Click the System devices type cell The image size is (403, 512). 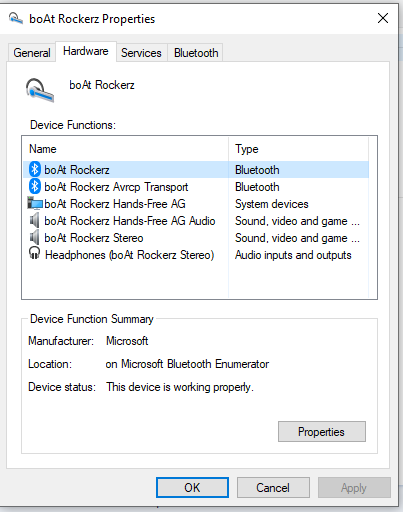point(272,204)
